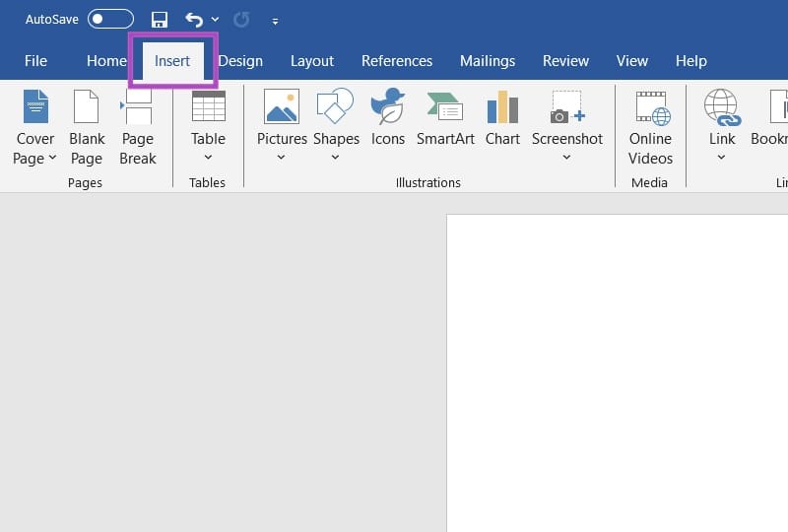The width and height of the screenshot is (788, 532).
Task: Expand the Shapes gallery dropdown
Action: [x=336, y=157]
